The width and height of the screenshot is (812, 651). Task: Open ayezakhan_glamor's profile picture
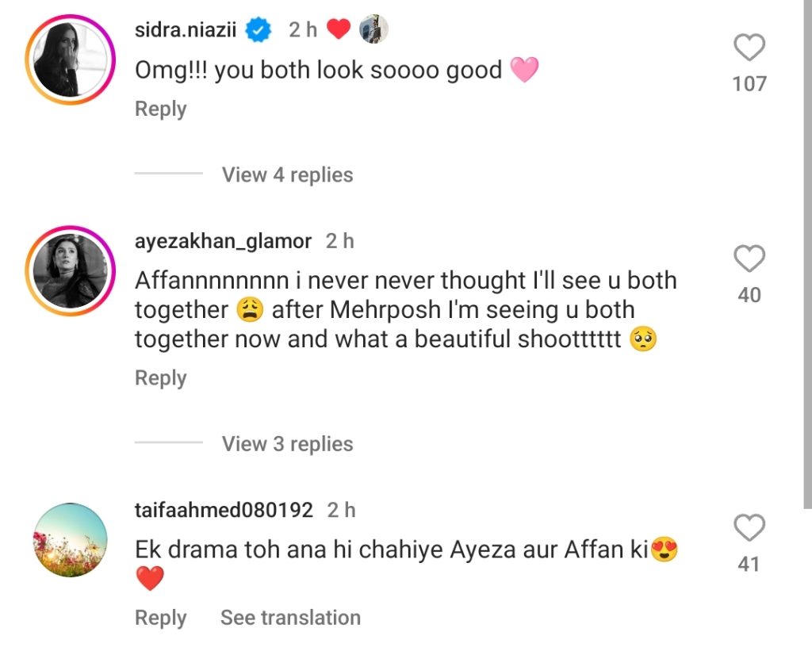tap(71, 270)
